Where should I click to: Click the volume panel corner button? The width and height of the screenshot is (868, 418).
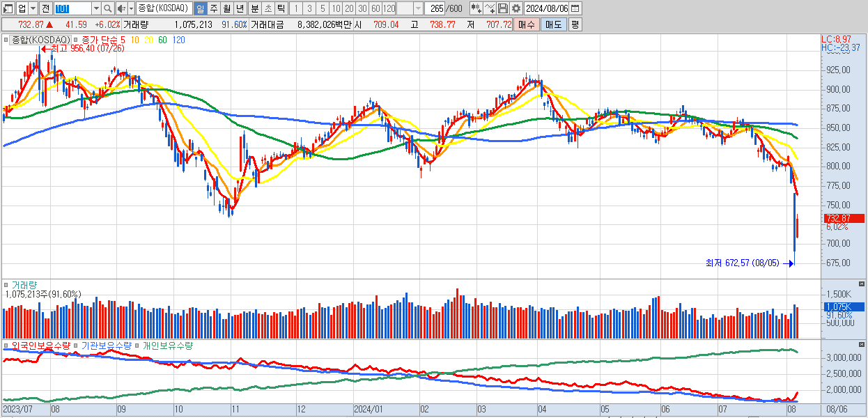[x=862, y=284]
